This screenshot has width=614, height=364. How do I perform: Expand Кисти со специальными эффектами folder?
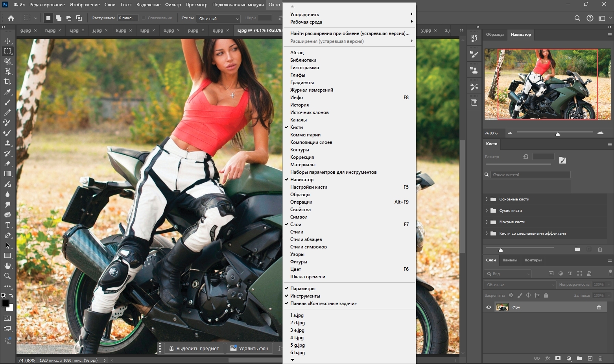coord(487,233)
